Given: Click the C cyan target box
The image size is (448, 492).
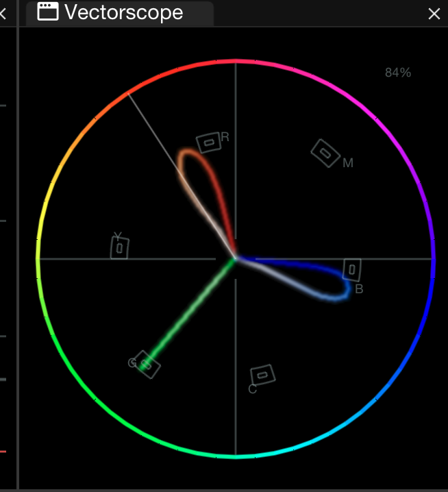Looking at the screenshot, I should pyautogui.click(x=262, y=375).
